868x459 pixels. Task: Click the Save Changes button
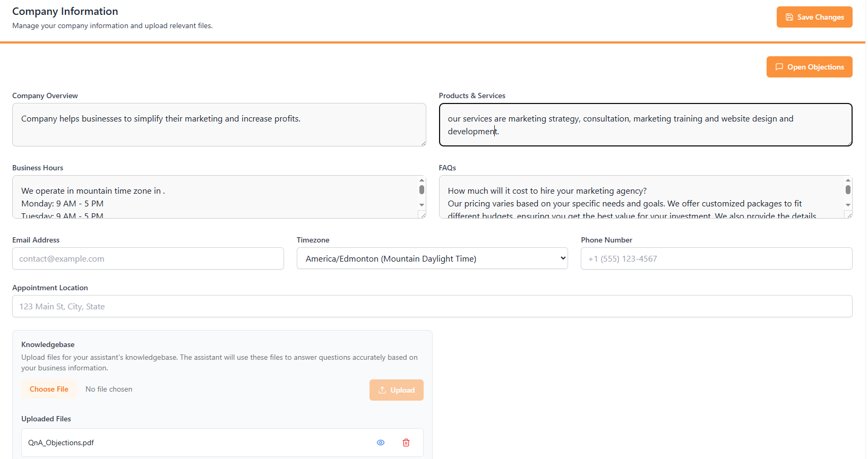pyautogui.click(x=814, y=17)
